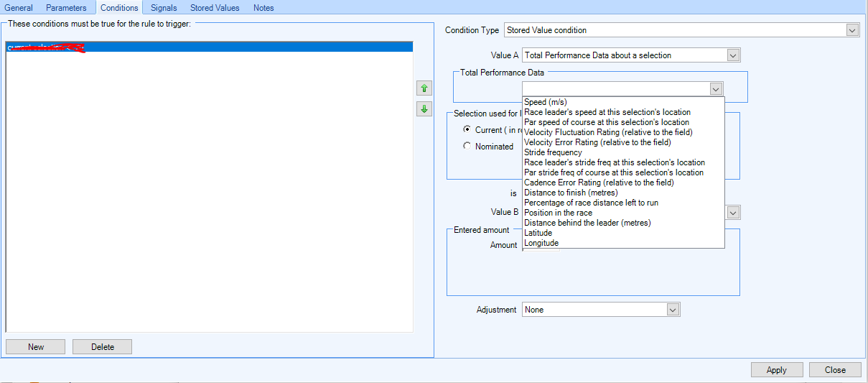
Task: Open the Stored Values tab
Action: pos(215,8)
